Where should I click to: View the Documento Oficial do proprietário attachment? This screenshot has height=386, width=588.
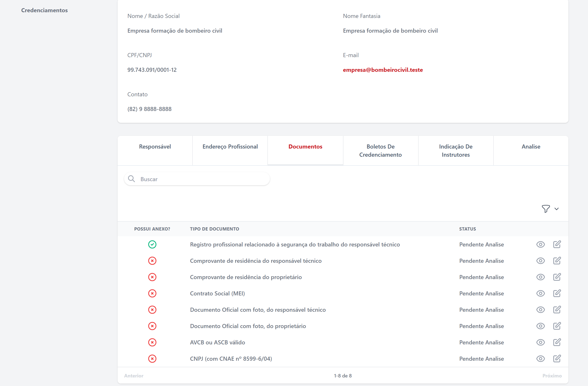(x=540, y=326)
